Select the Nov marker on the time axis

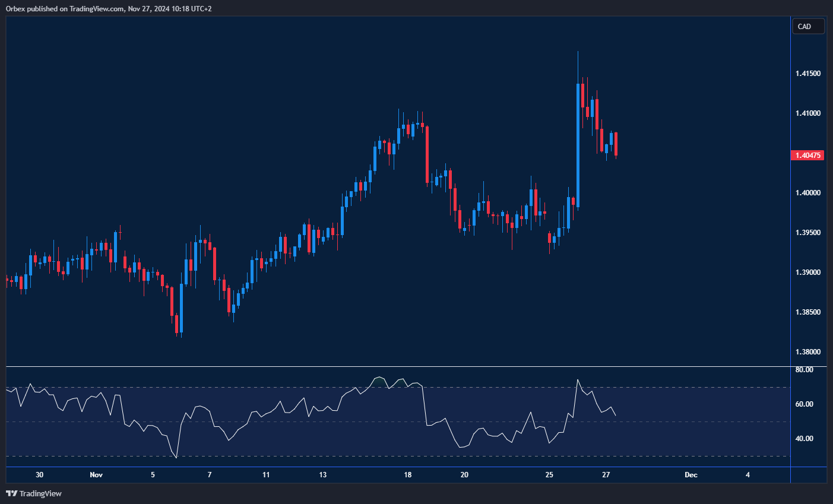coord(96,475)
